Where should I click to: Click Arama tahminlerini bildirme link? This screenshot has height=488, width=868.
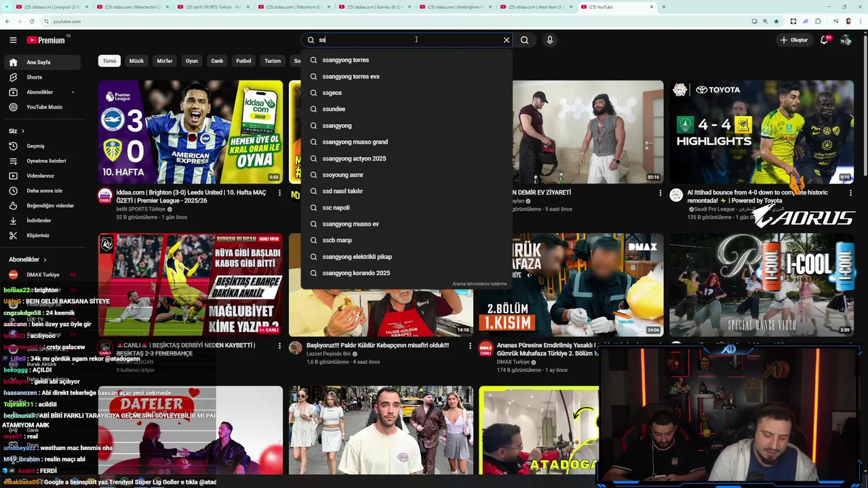coord(479,284)
